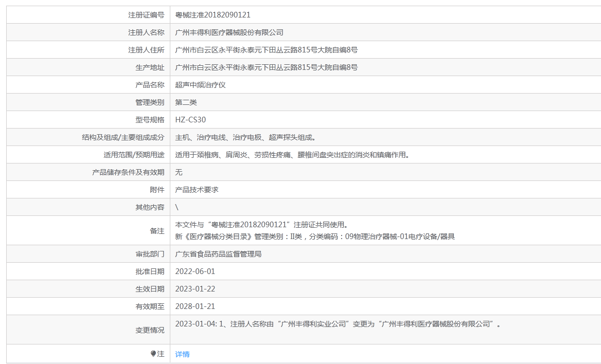Click the lightbulb icon beside 注

coord(153,354)
